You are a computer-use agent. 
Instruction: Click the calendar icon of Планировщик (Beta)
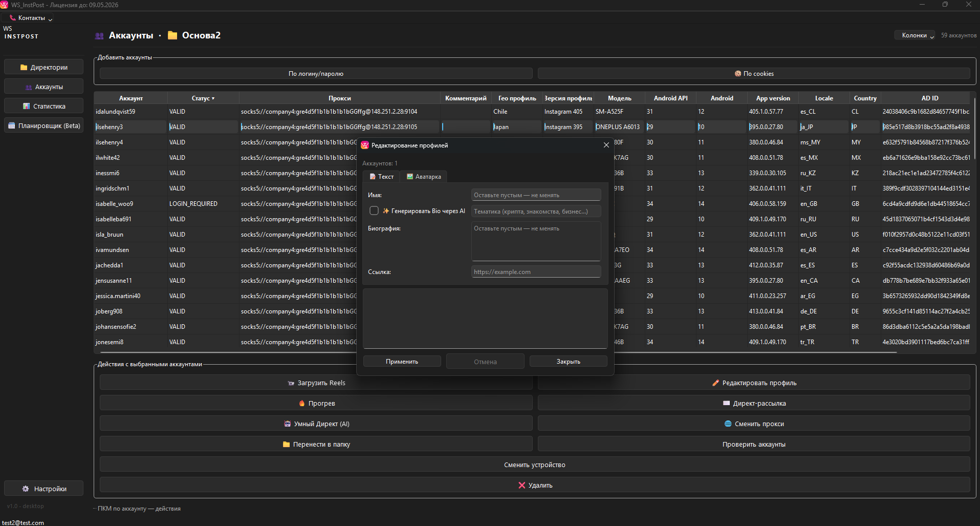[x=12, y=125]
